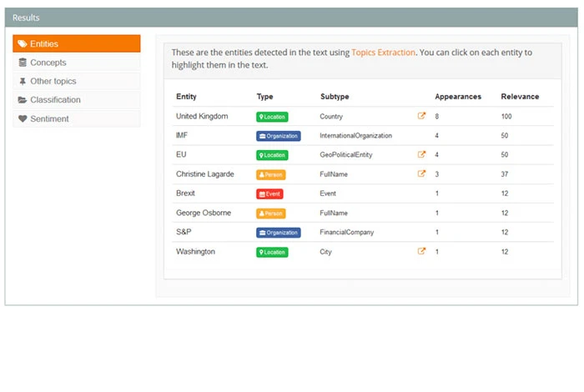
Task: Click the Results panel header
Action: click(x=291, y=18)
